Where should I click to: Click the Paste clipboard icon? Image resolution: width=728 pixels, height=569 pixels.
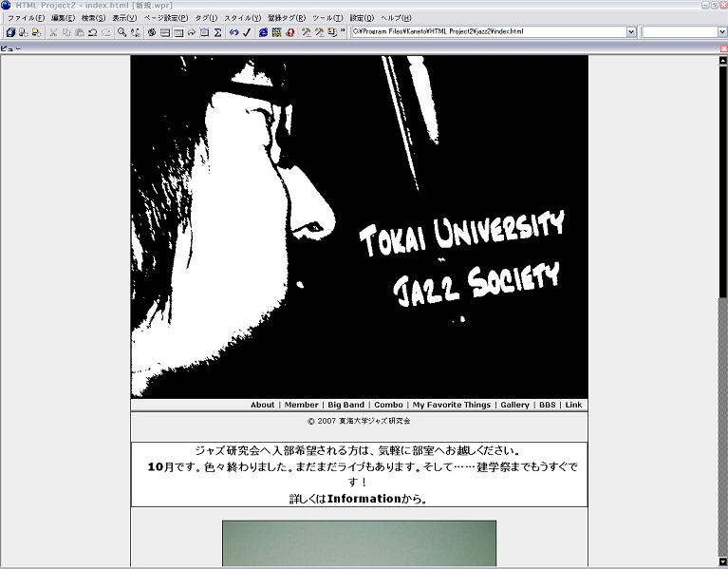pyautogui.click(x=80, y=32)
